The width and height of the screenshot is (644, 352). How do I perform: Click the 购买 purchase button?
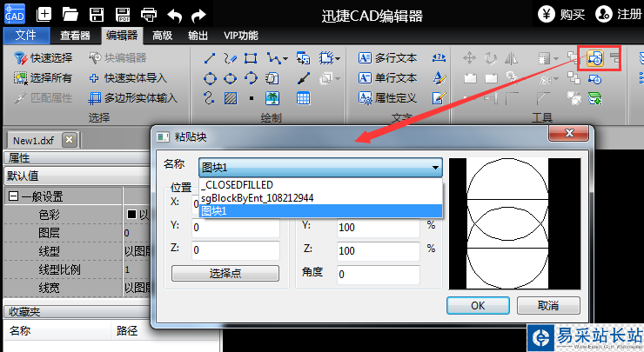click(561, 15)
